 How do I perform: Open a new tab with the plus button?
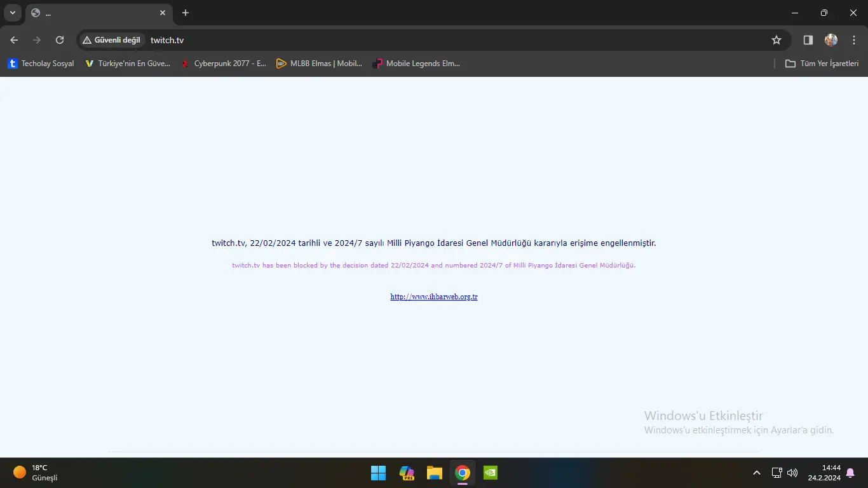point(186,13)
